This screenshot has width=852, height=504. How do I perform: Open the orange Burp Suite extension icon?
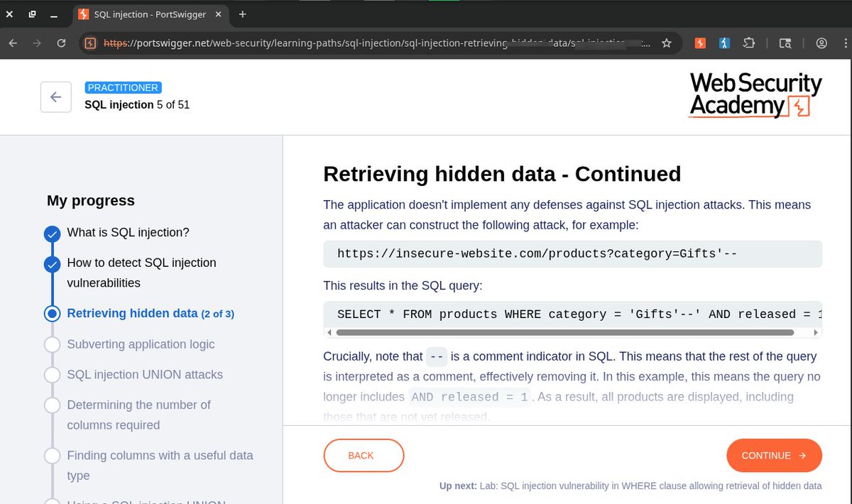(x=700, y=43)
